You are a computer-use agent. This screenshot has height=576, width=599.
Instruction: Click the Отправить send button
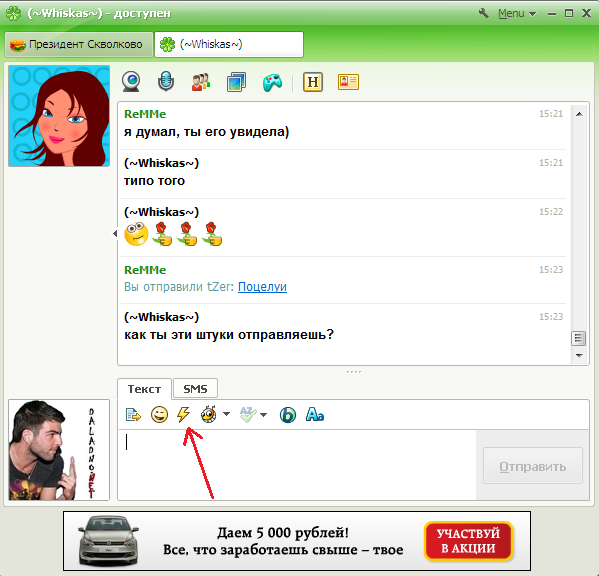(533, 466)
